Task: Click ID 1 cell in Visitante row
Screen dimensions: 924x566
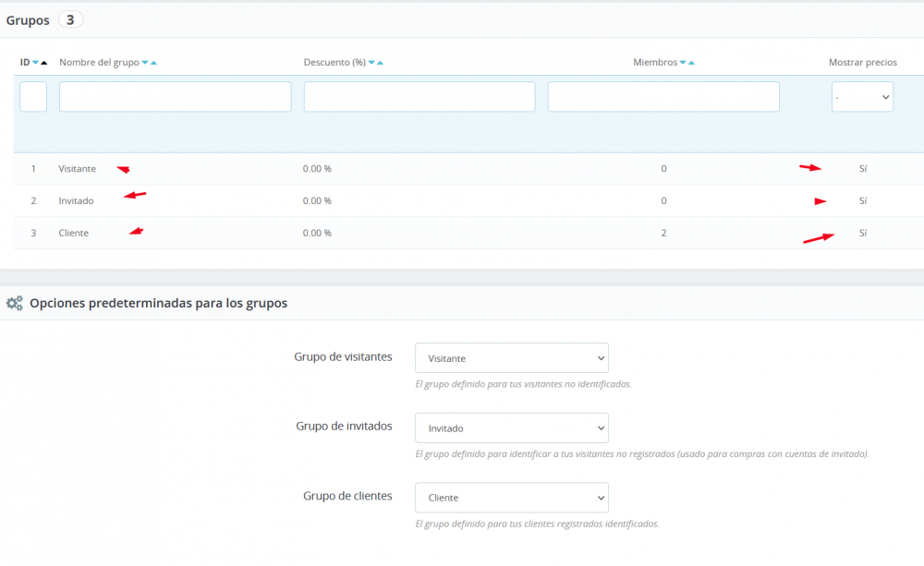Action: (x=33, y=169)
